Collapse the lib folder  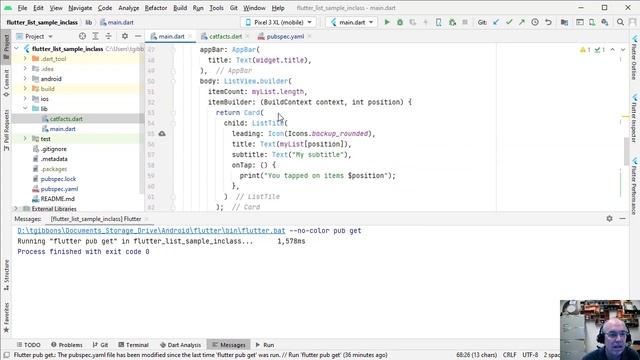(x=25, y=109)
